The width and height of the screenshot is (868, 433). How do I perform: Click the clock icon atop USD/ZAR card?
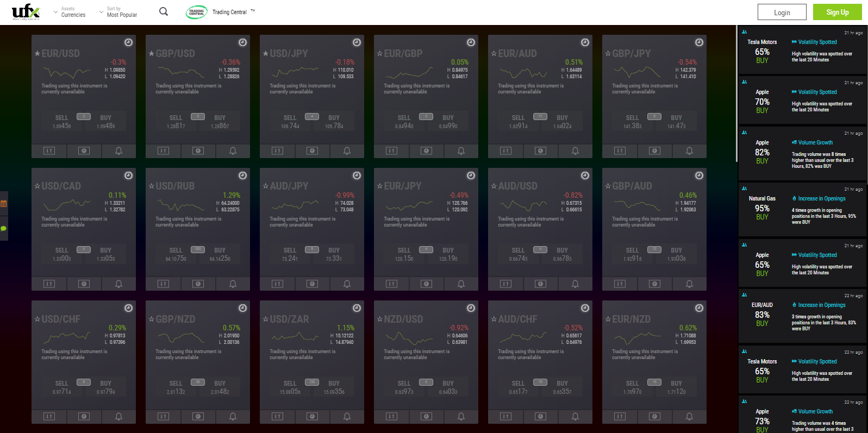(x=357, y=308)
